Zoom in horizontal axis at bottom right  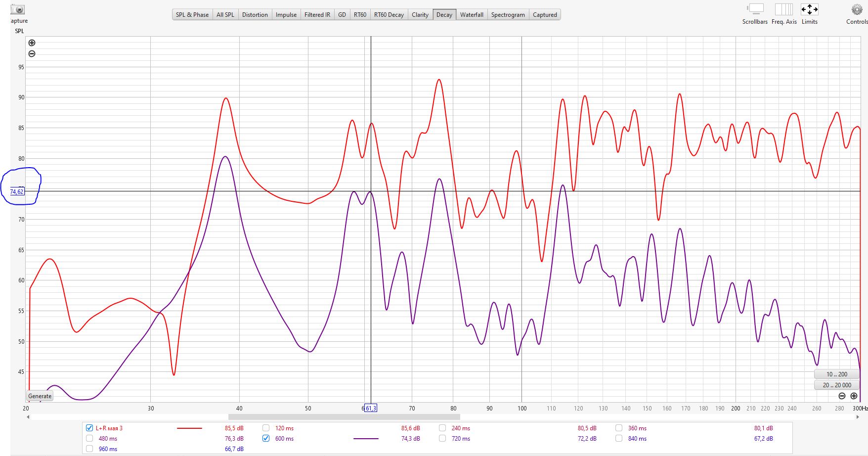click(x=854, y=396)
